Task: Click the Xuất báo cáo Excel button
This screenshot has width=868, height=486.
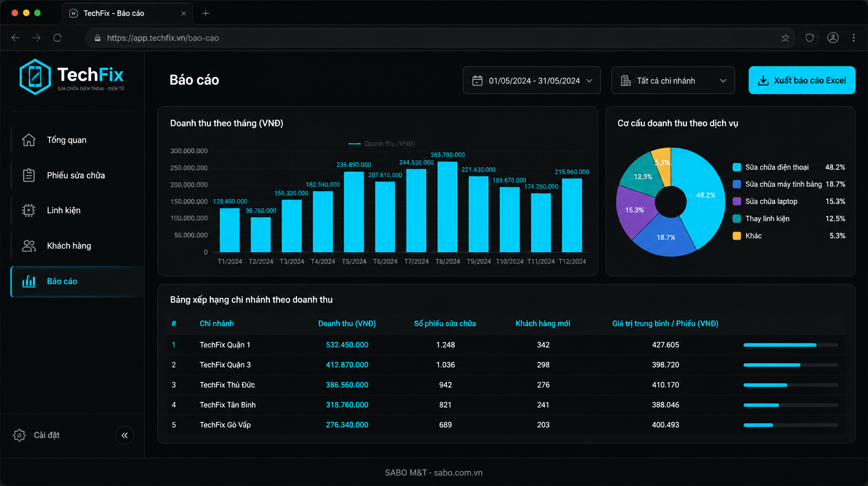Action: coord(801,81)
